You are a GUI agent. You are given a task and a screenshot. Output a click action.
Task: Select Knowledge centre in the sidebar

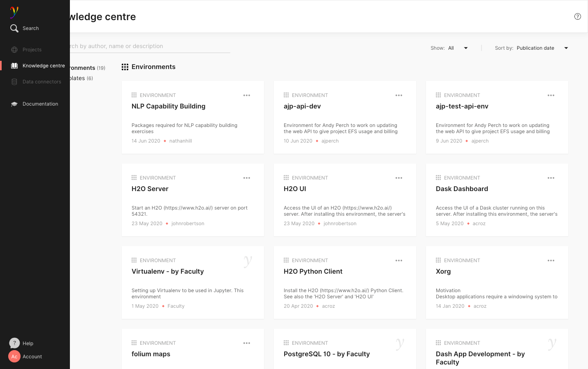click(43, 66)
